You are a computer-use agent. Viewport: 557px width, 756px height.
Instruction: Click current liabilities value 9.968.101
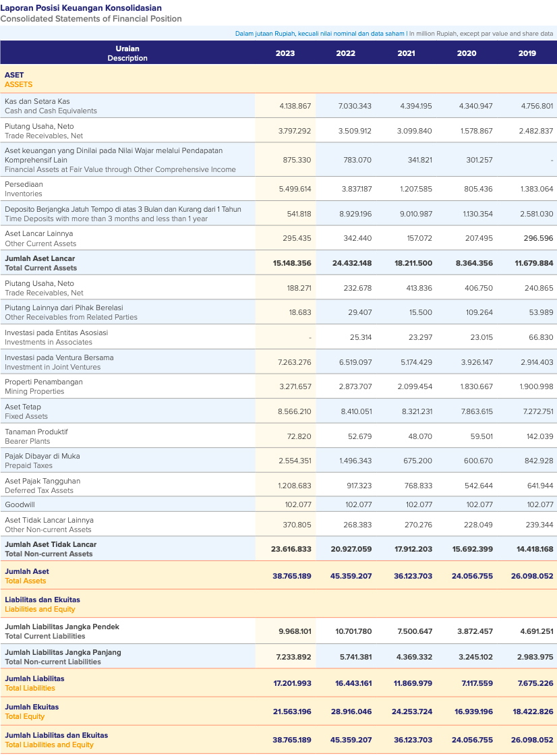coord(295,631)
